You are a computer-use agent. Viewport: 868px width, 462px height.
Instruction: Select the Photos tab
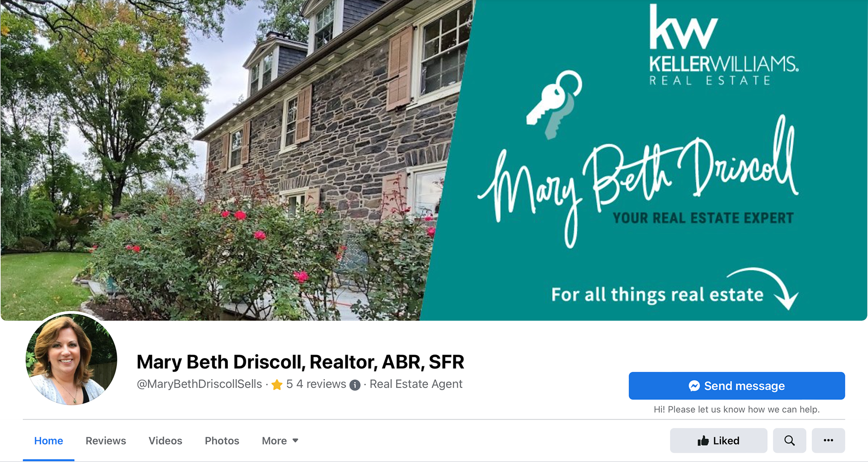tap(222, 441)
